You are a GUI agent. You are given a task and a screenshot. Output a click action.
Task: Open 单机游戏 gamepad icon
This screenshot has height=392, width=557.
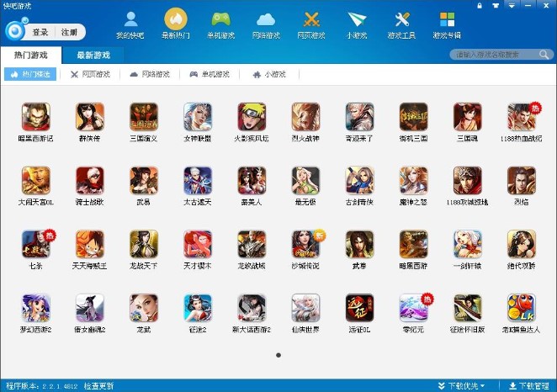coord(221,20)
